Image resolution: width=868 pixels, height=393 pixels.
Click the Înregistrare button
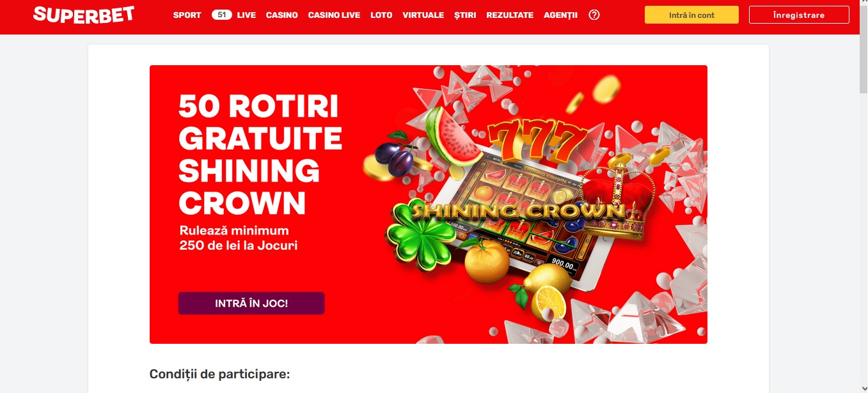[799, 15]
